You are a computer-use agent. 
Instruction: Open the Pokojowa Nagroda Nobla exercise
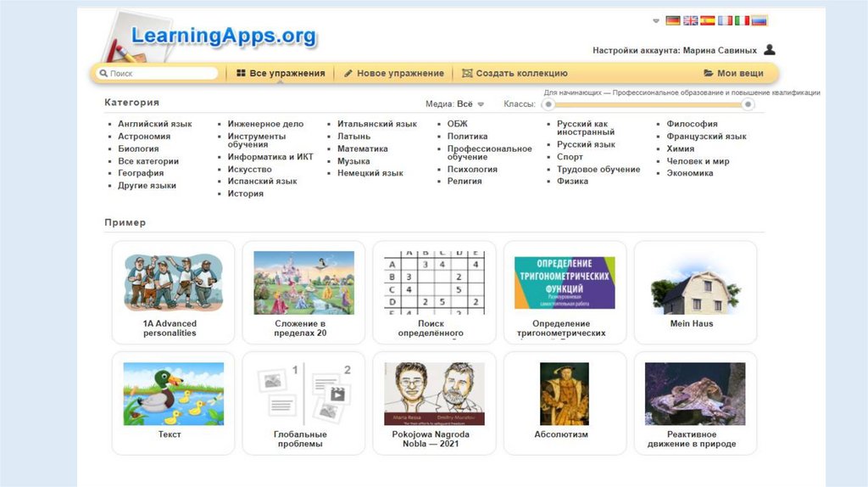[434, 403]
